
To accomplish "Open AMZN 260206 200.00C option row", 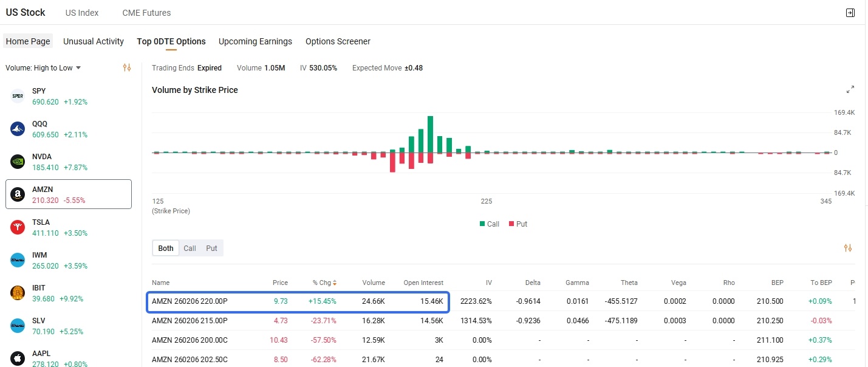I will pos(503,340).
